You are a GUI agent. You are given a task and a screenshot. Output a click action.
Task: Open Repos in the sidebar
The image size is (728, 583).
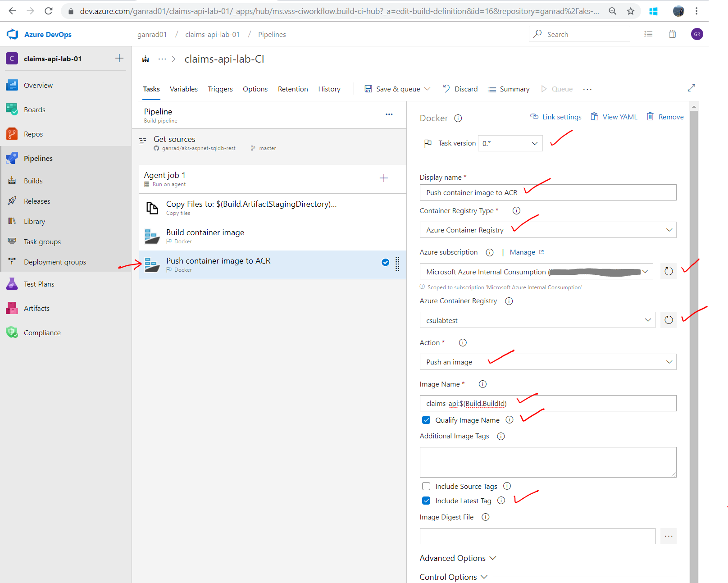(33, 134)
